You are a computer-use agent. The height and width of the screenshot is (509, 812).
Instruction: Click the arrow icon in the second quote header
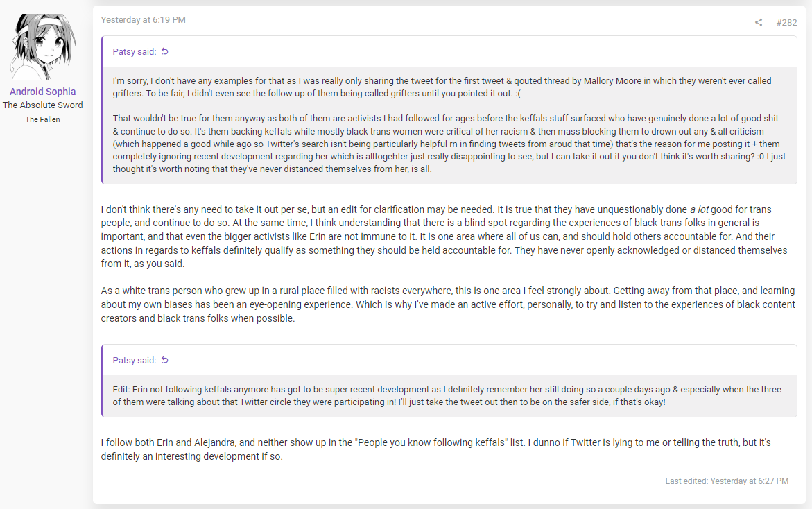165,360
